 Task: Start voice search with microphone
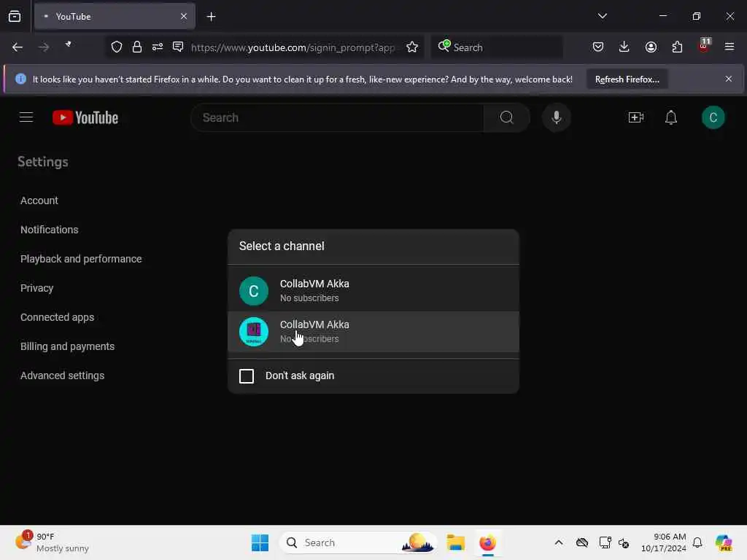tap(556, 117)
